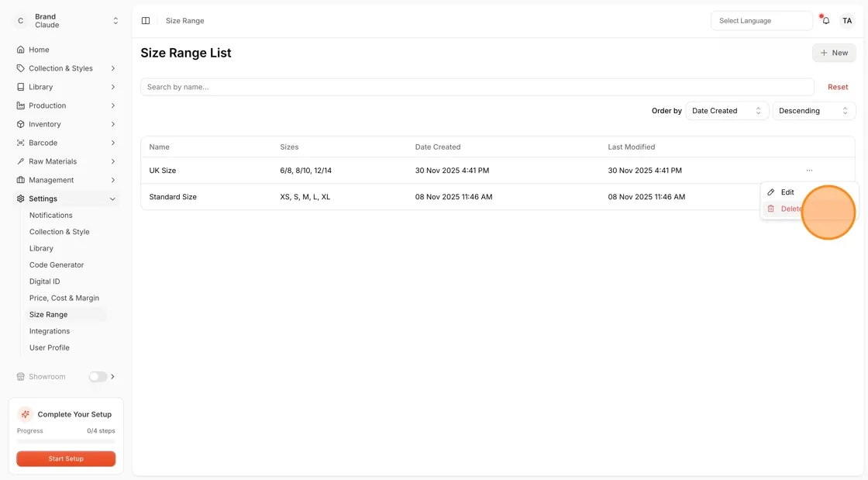Click the book icon beside sidebar Library

(x=20, y=87)
